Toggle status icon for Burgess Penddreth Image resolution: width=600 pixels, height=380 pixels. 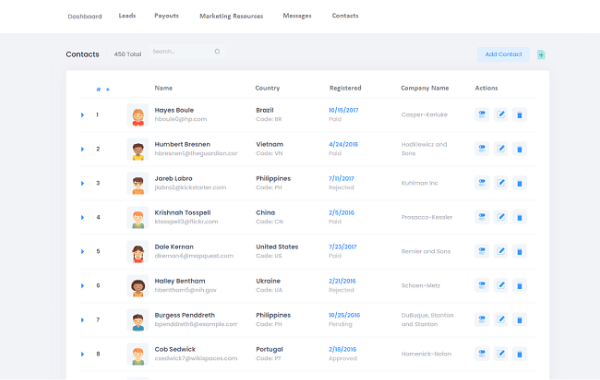point(482,320)
